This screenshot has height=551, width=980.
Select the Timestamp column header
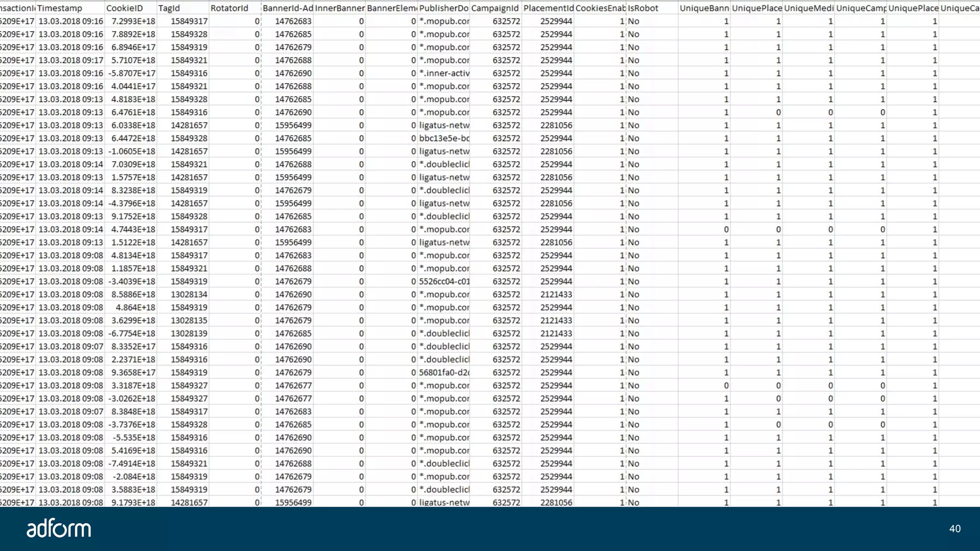60,8
